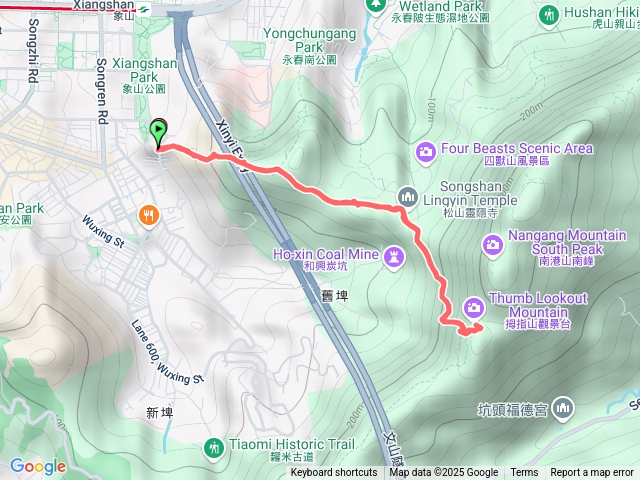Click the Google logo

38,466
